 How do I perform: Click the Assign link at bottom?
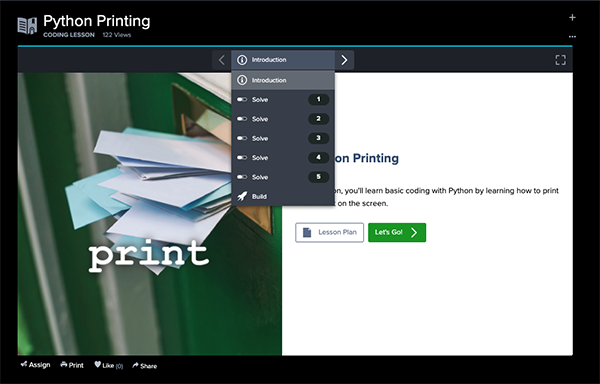click(x=35, y=364)
